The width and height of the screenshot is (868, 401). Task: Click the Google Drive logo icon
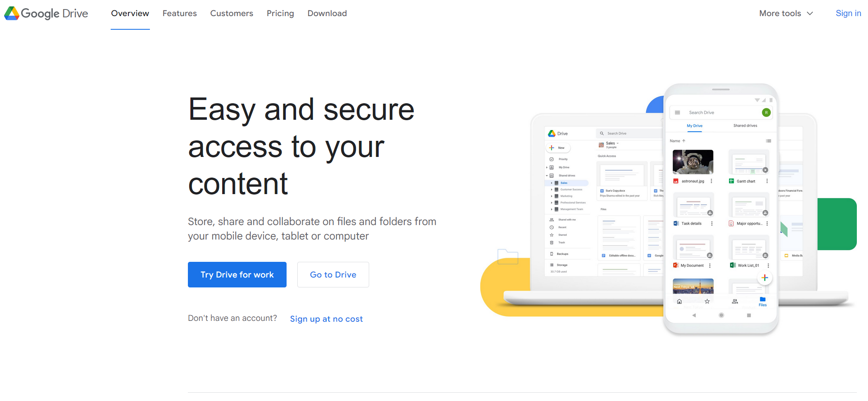tap(12, 13)
